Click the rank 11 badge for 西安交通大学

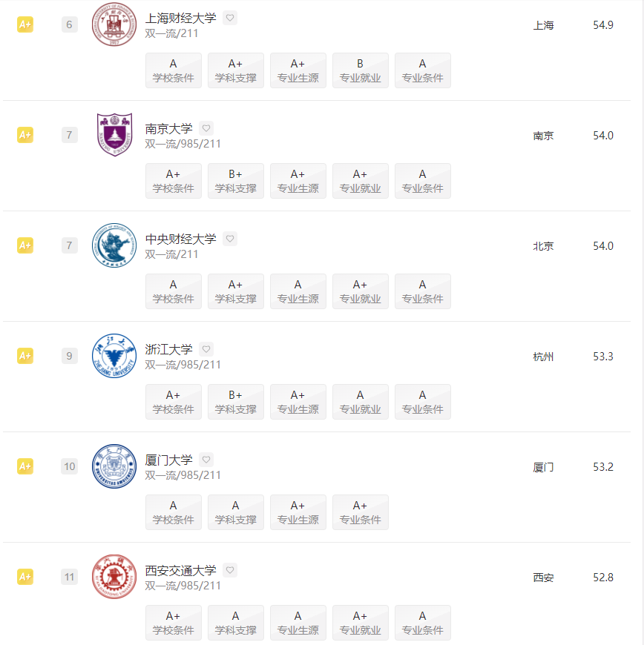click(x=70, y=577)
